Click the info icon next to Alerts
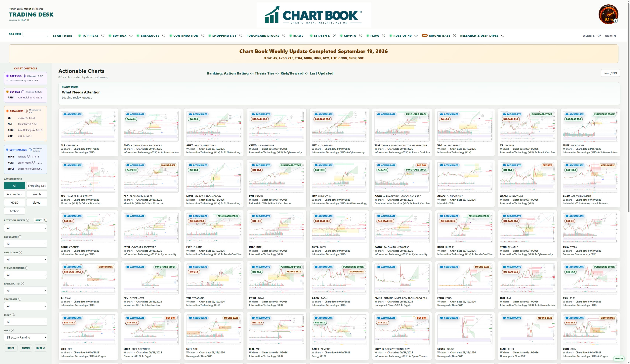Screen dimensions: 630x364 pyautogui.click(x=599, y=35)
